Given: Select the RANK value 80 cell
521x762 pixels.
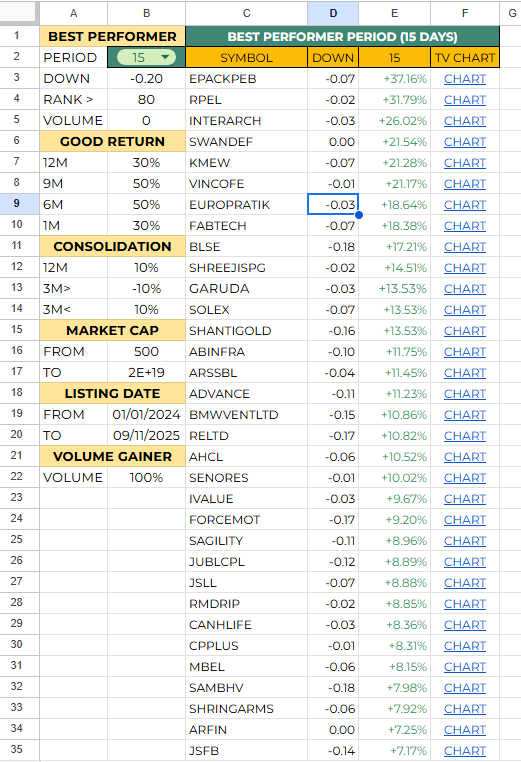Looking at the screenshot, I should point(146,100).
